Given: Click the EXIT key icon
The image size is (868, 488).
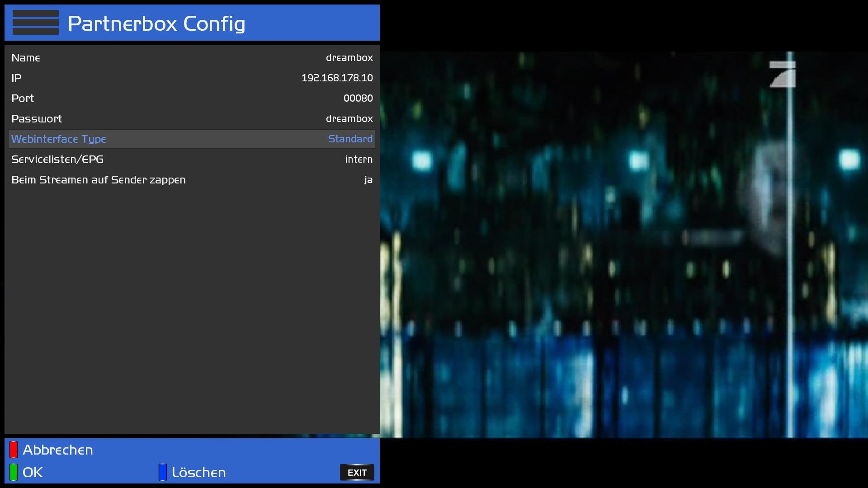Looking at the screenshot, I should point(357,473).
